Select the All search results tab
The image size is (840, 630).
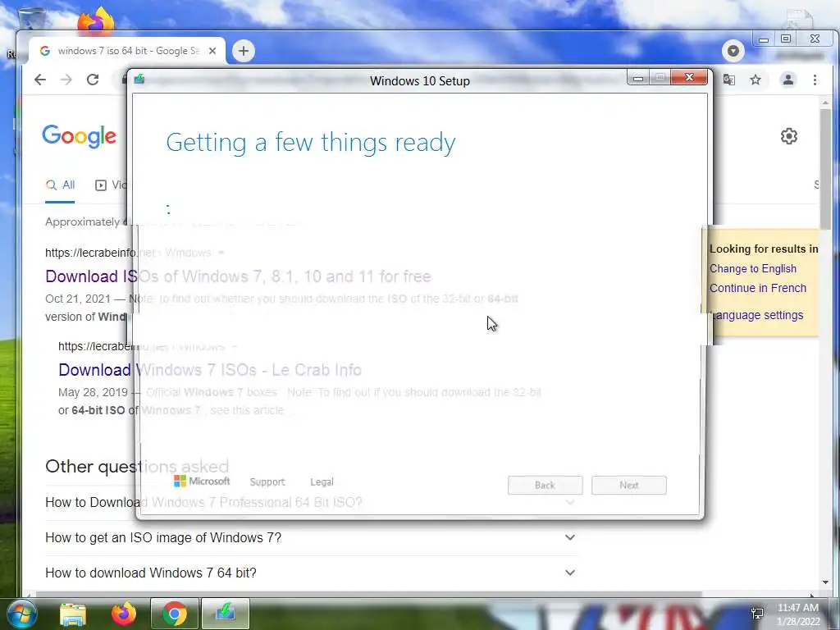pos(60,185)
